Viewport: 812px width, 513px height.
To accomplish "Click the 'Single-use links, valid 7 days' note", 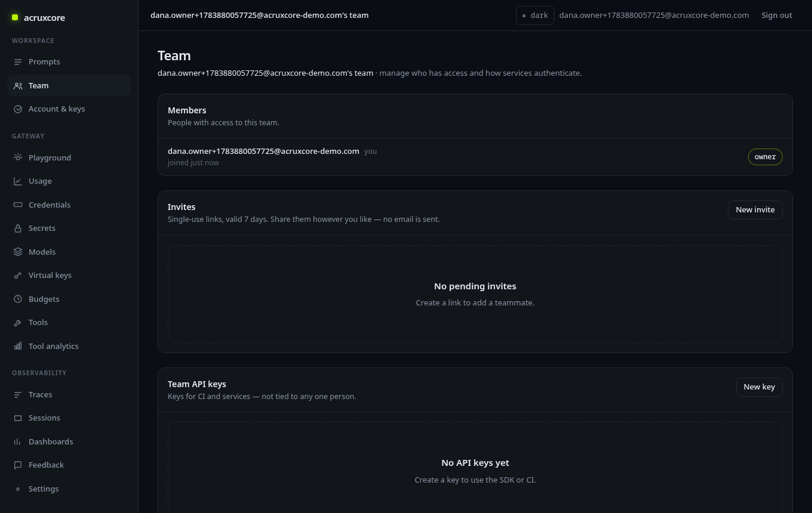I will (x=303, y=220).
